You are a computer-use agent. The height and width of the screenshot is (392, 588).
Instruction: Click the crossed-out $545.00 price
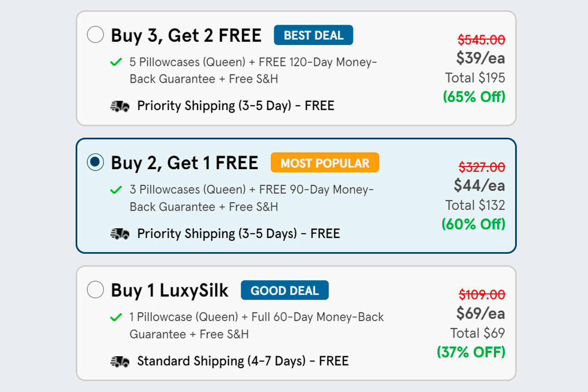[x=481, y=40]
